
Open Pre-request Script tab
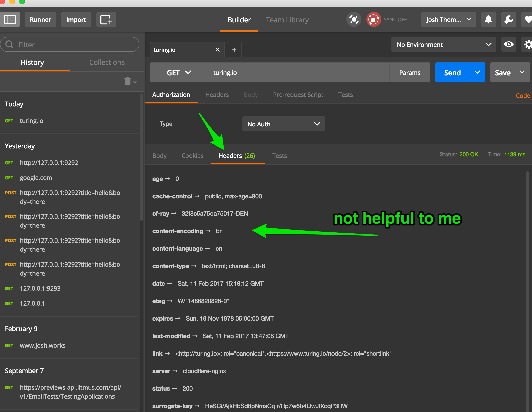(298, 95)
